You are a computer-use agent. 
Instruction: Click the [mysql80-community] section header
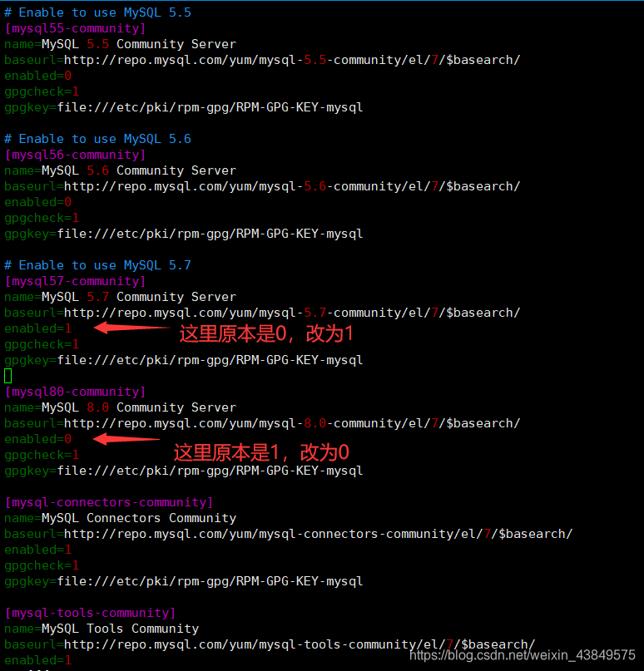point(76,392)
